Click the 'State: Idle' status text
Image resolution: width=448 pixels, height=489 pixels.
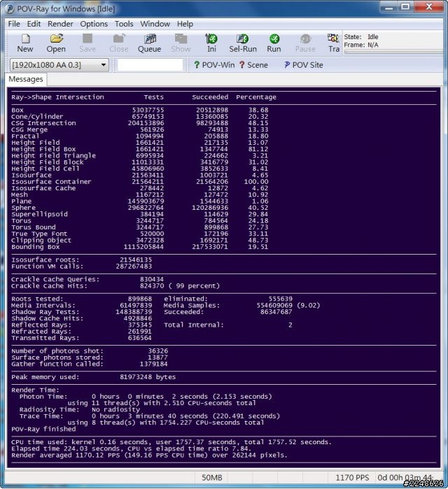tap(361, 37)
